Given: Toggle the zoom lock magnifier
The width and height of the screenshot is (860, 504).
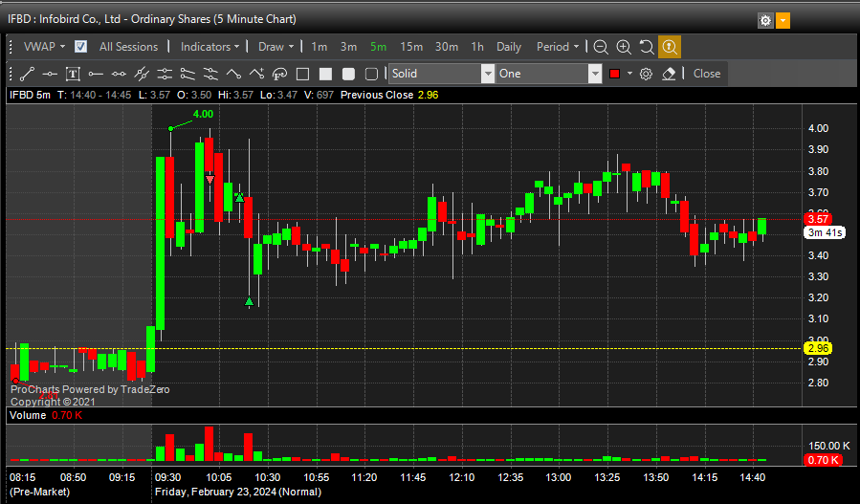Looking at the screenshot, I should point(670,47).
